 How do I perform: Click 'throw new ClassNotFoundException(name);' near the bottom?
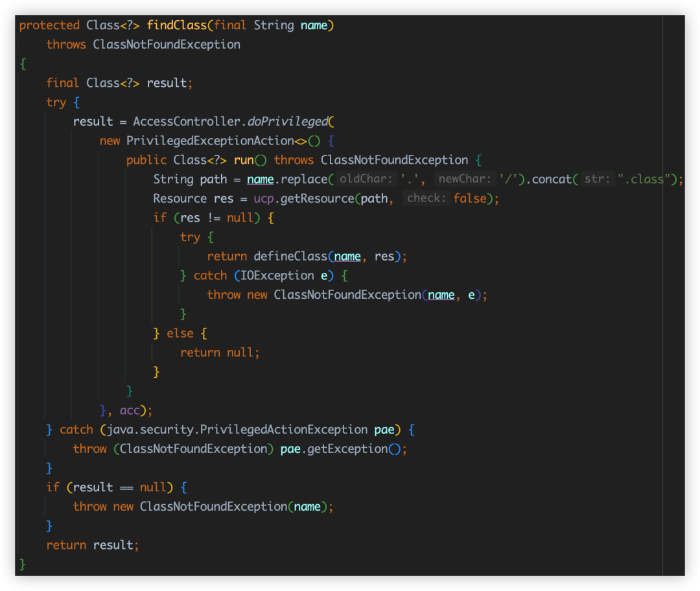[x=203, y=506]
